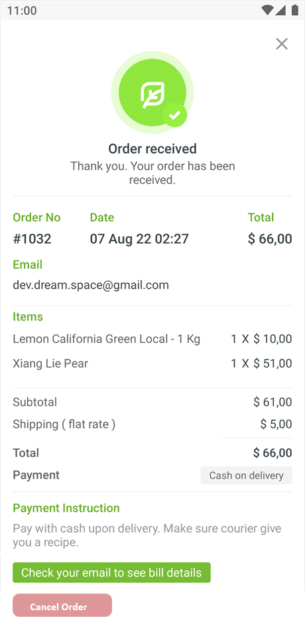Click the Cancel Order button
Screen dimensions: 305x644
coord(62,605)
